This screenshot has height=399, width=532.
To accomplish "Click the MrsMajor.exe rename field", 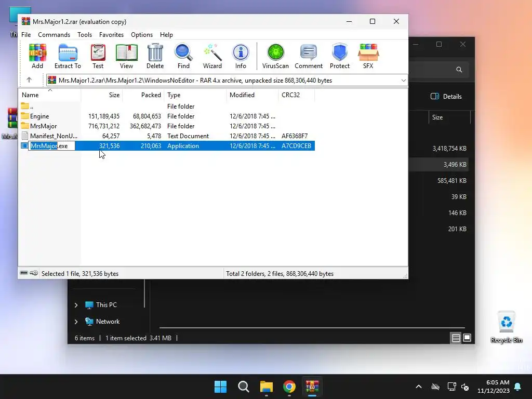I will 51,146.
